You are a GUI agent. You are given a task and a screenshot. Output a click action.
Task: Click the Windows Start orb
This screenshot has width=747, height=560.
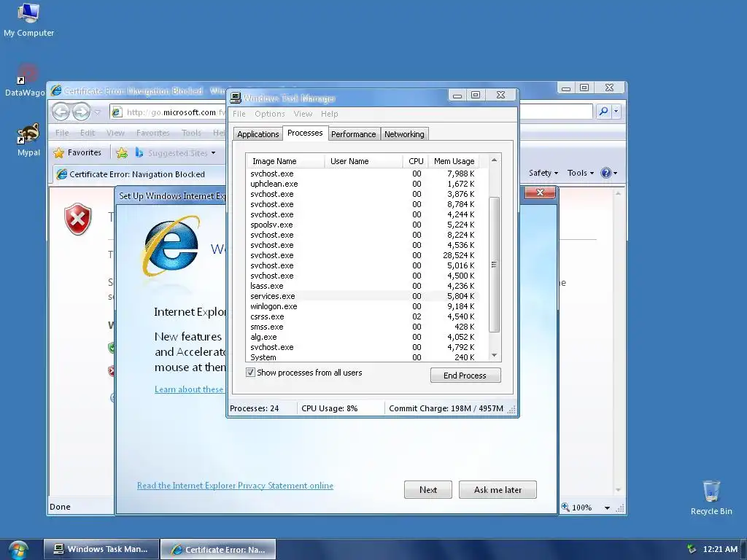pos(18,550)
